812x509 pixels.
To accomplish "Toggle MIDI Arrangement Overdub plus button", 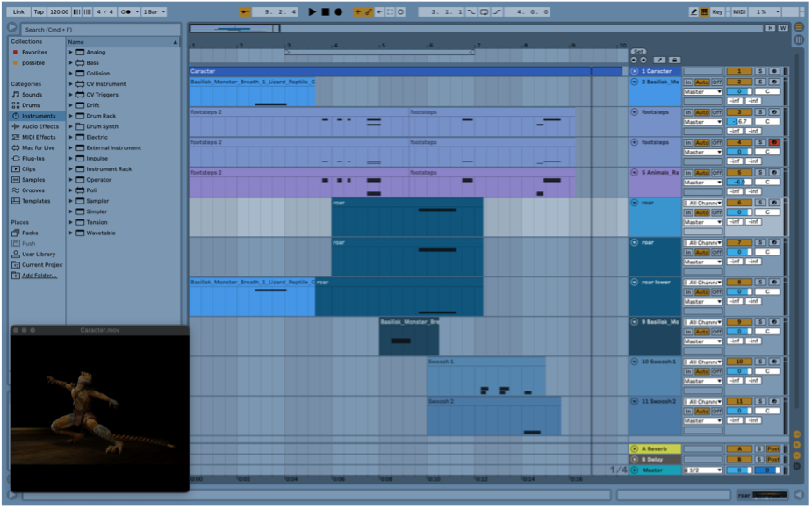I will (x=357, y=11).
